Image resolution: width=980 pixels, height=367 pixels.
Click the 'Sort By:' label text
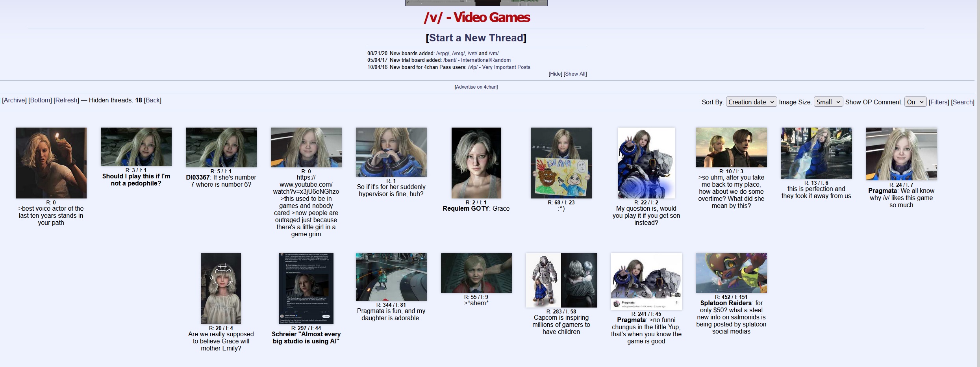click(x=712, y=102)
